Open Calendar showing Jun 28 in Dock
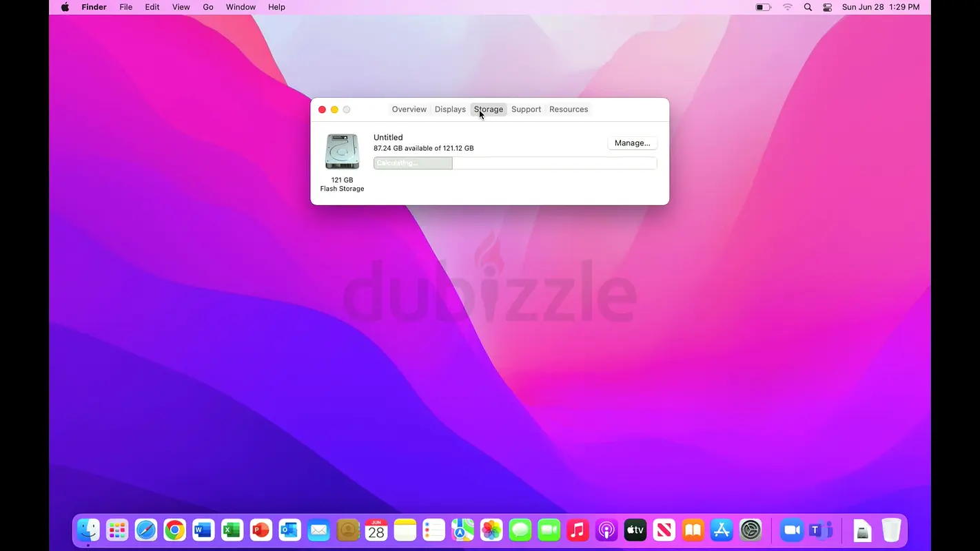Screen dimensions: 980x551 pos(376,530)
